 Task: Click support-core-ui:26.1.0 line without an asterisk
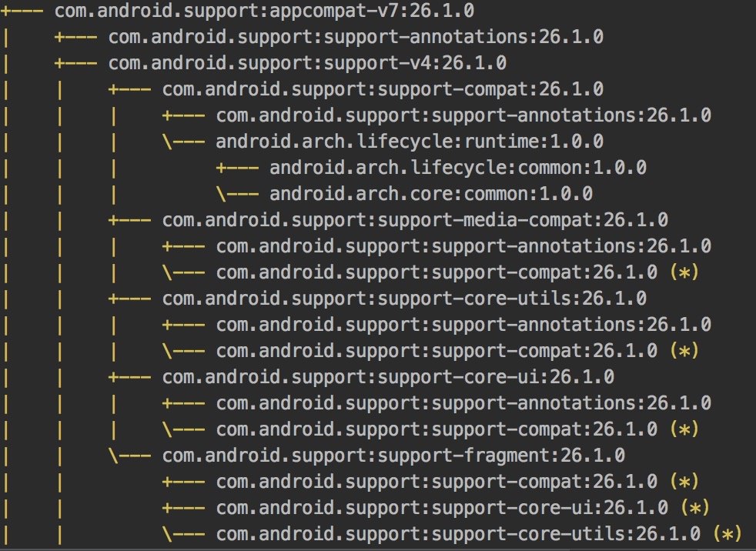click(x=388, y=377)
